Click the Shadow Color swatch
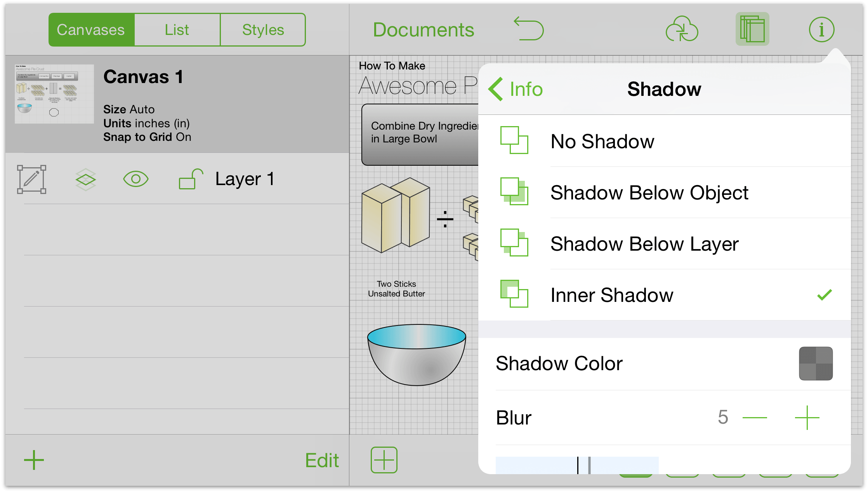 click(816, 364)
